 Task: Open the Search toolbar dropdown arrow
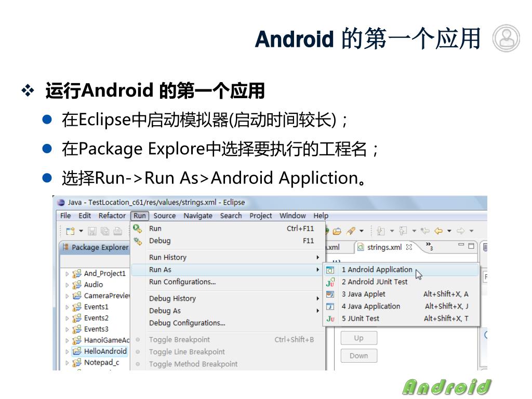(x=362, y=231)
